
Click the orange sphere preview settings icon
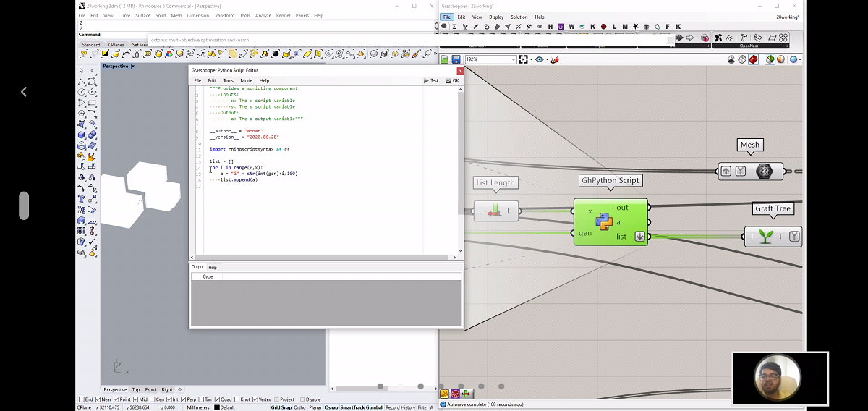780,59
